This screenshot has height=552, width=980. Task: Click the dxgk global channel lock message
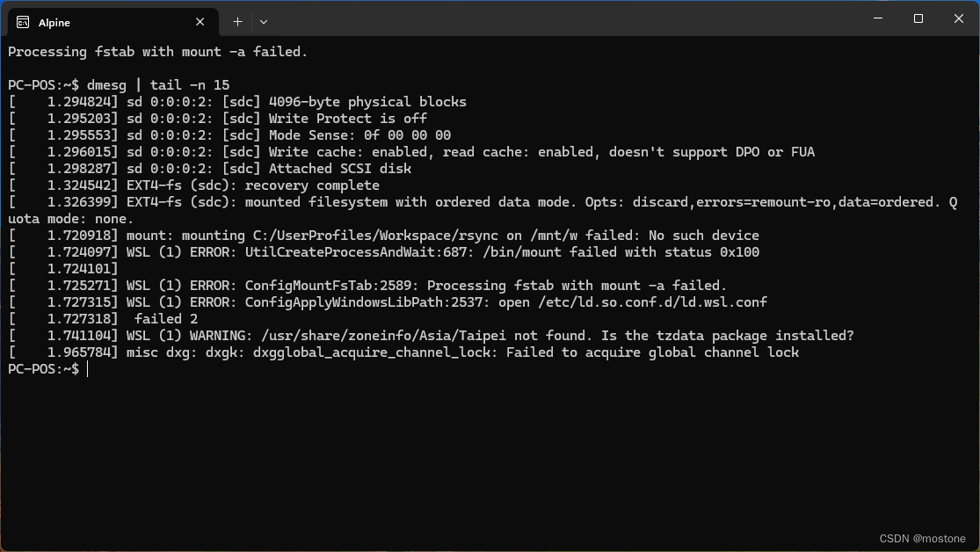[396, 352]
